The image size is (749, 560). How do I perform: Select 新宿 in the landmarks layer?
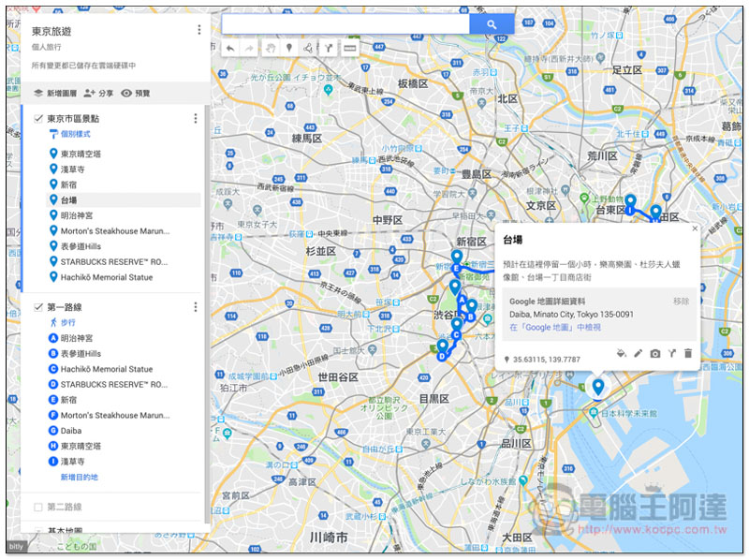click(68, 184)
